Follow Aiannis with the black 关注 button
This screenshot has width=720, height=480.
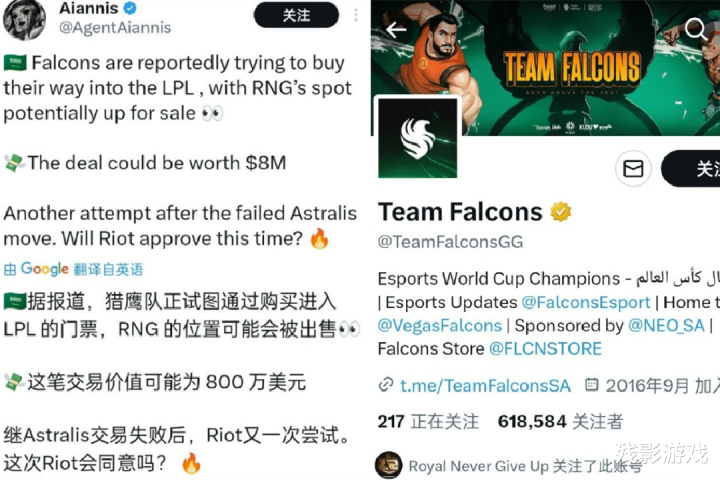point(296,15)
